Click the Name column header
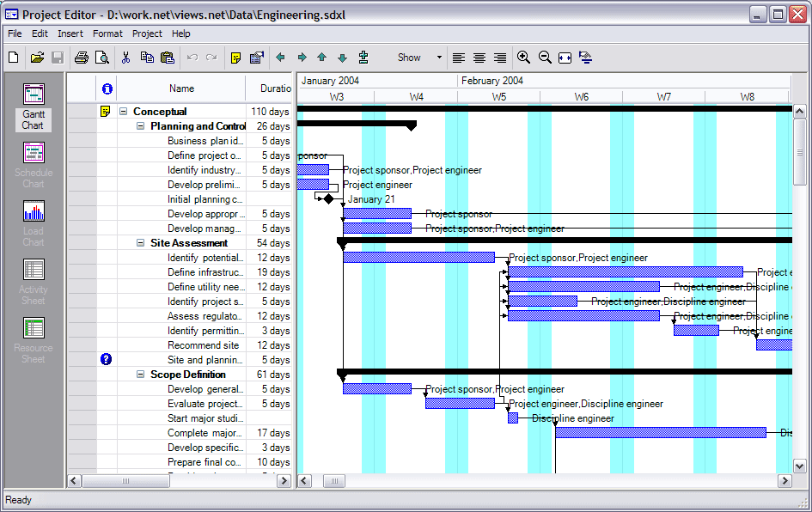The image size is (812, 512). (x=181, y=88)
